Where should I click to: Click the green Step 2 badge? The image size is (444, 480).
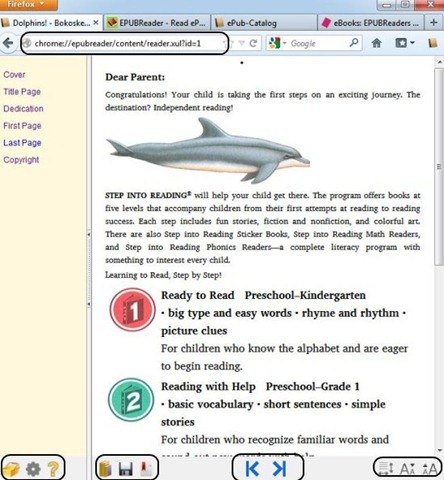pos(131,400)
